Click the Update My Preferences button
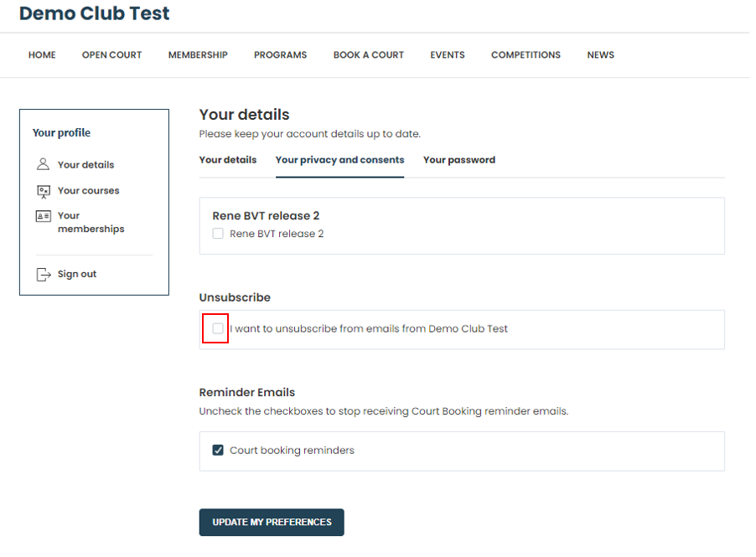Image resolution: width=756 pixels, height=557 pixels. 272,523
